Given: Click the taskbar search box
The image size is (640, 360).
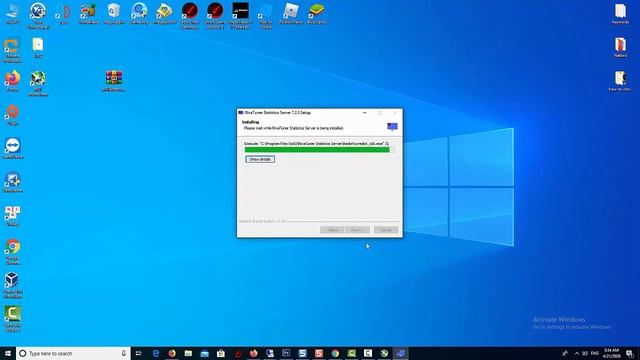Looking at the screenshot, I should click(73, 353).
